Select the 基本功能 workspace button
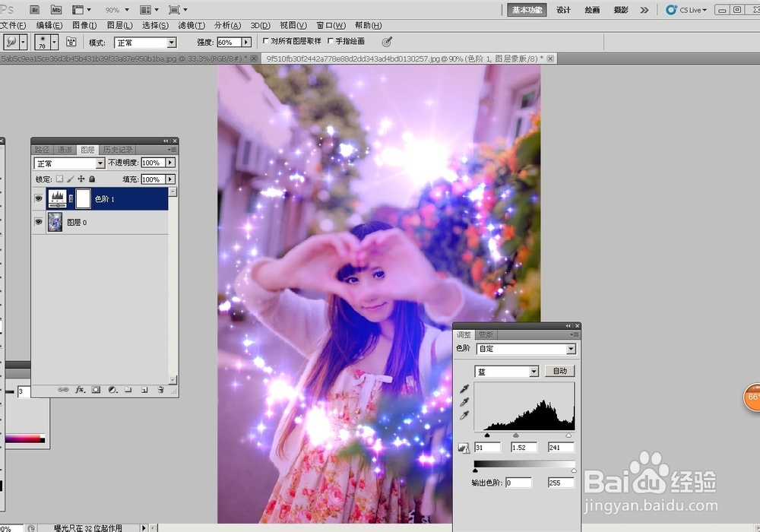Screen dimensions: 760x532 tap(527, 10)
